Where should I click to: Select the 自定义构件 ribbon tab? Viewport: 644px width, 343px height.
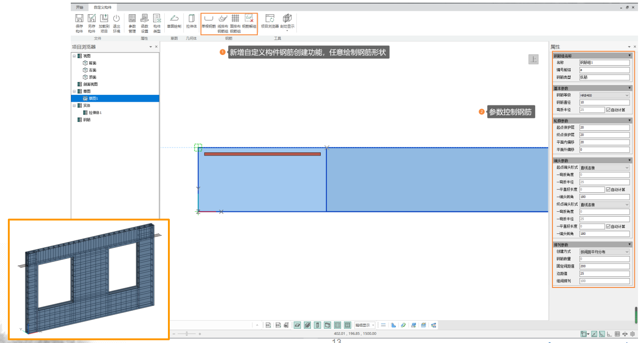tap(103, 7)
